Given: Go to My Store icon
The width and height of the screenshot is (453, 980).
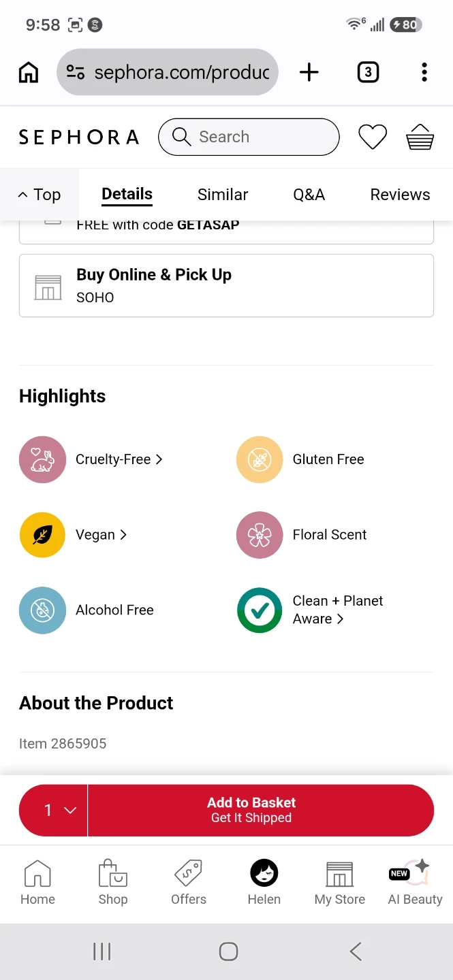Looking at the screenshot, I should [x=340, y=874].
